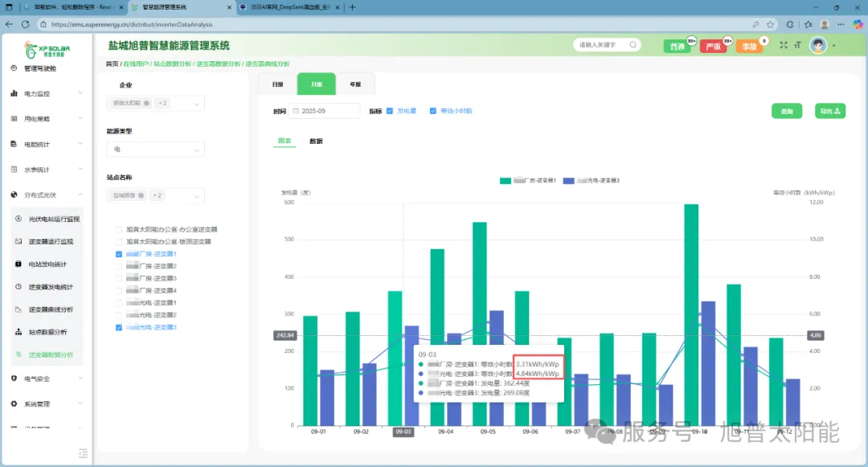The height and width of the screenshot is (467, 868).
Task: Uncheck the 发电量 indicator checkbox
Action: click(x=390, y=111)
